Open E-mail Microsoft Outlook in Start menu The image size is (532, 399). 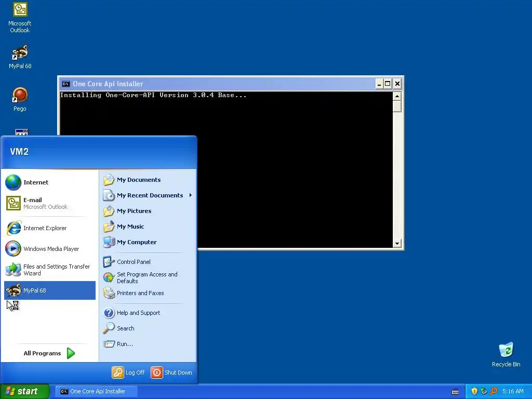tap(50, 203)
